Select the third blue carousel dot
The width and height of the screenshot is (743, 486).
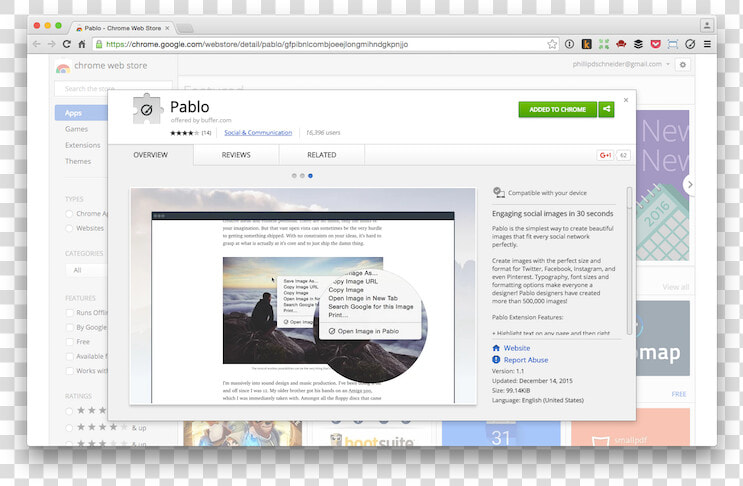tap(310, 176)
